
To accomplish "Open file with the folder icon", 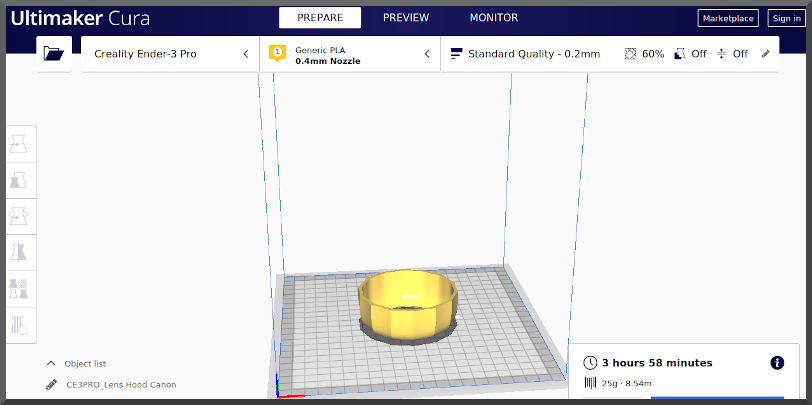I will click(x=54, y=54).
